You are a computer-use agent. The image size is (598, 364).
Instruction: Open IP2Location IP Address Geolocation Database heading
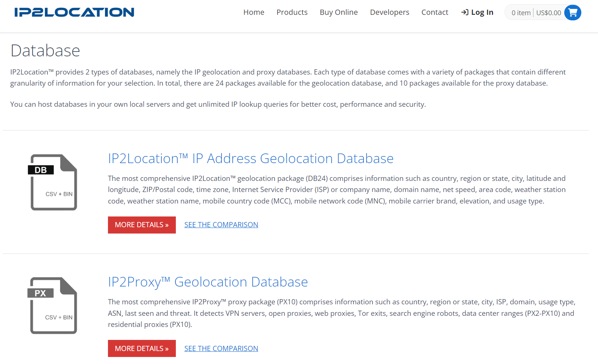tap(250, 158)
